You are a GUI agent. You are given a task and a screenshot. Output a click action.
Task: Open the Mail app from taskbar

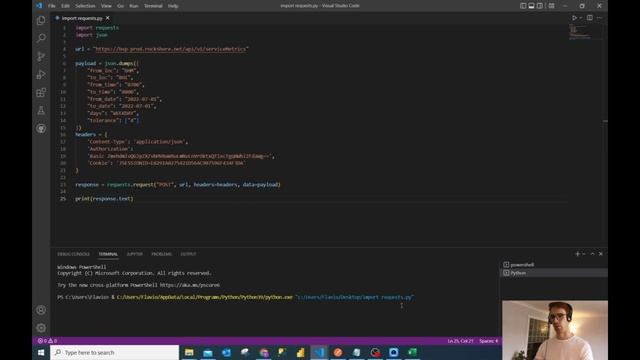pyautogui.click(x=208, y=353)
